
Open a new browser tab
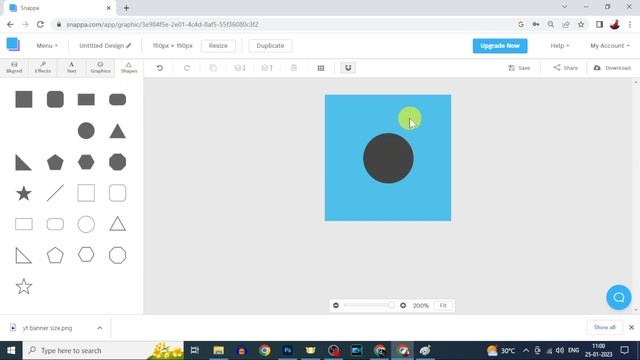tap(126, 8)
